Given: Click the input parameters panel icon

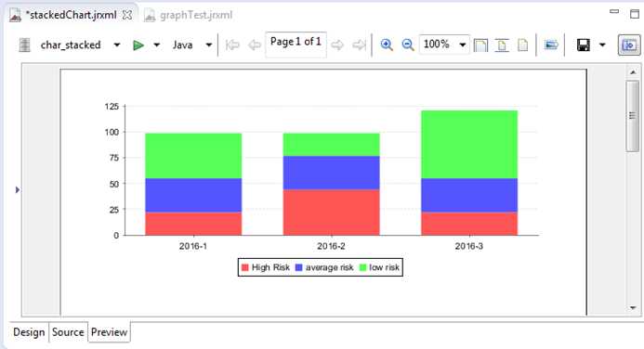Looking at the screenshot, I should [551, 45].
